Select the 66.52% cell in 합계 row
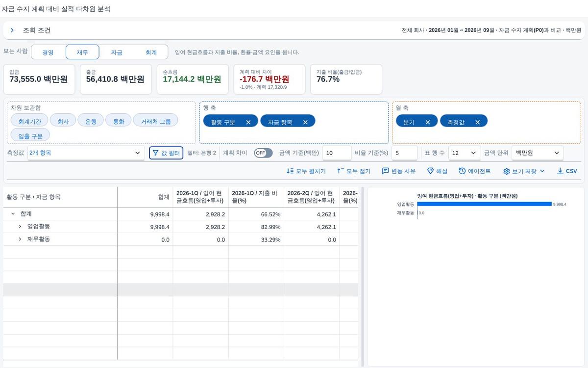This screenshot has width=588, height=368. 256,214
